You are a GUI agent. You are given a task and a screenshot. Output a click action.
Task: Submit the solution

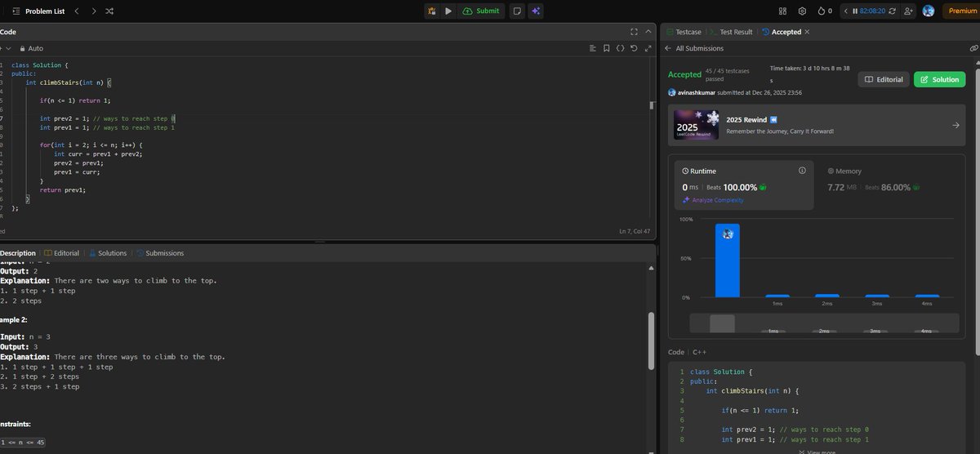point(481,11)
